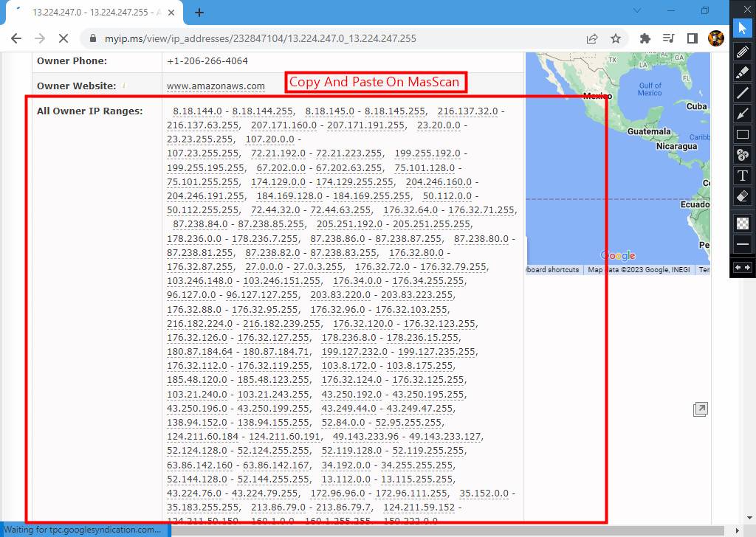The height and width of the screenshot is (537, 756).
Task: Click the All Owner IP Ranges label
Action: [x=89, y=111]
